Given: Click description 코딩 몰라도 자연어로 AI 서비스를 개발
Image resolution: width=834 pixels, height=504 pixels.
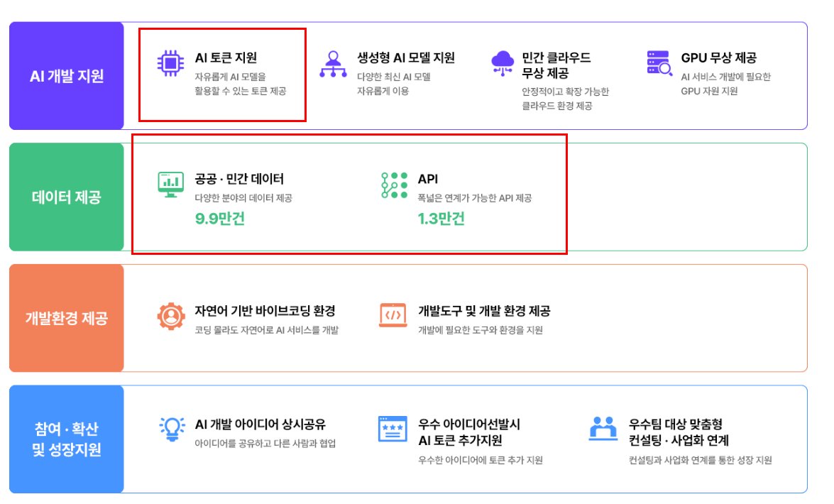Looking at the screenshot, I should click(x=266, y=330).
